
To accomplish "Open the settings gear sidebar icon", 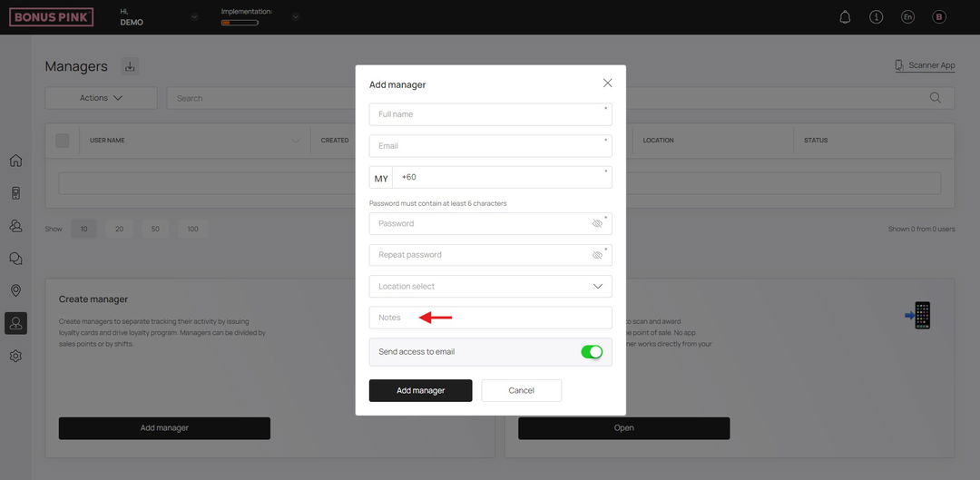I will 15,357.
